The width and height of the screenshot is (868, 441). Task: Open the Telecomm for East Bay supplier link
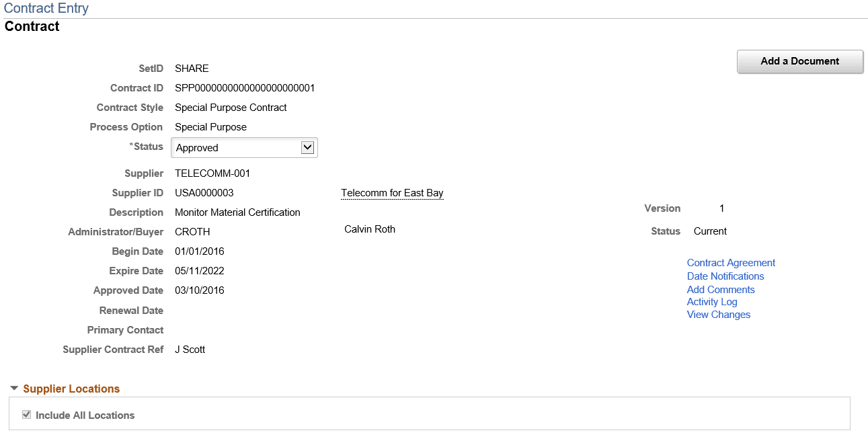click(392, 193)
